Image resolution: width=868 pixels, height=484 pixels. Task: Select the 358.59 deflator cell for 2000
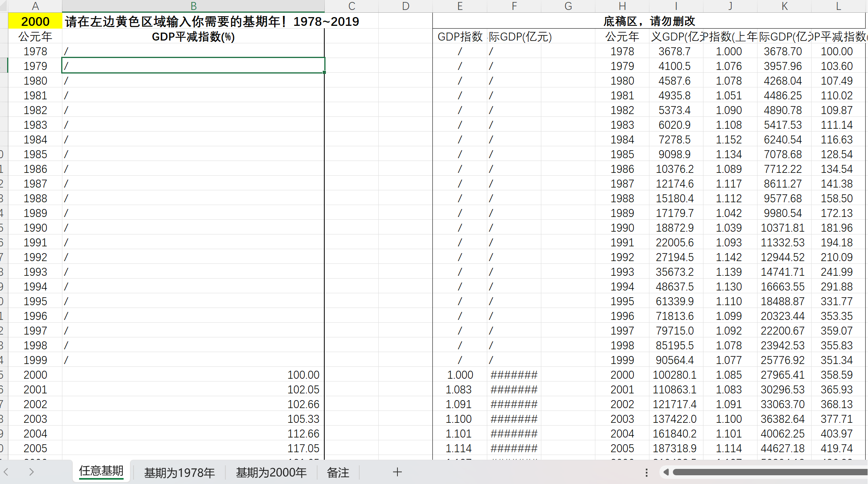837,375
